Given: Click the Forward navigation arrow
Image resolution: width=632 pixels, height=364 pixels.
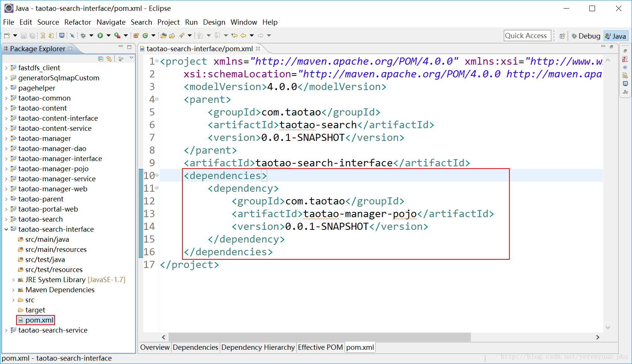Looking at the screenshot, I should [x=260, y=36].
